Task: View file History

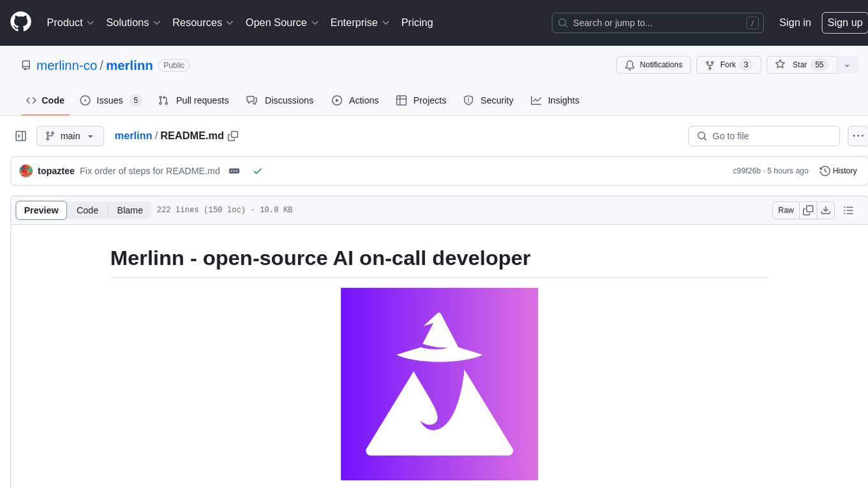Action: 839,171
